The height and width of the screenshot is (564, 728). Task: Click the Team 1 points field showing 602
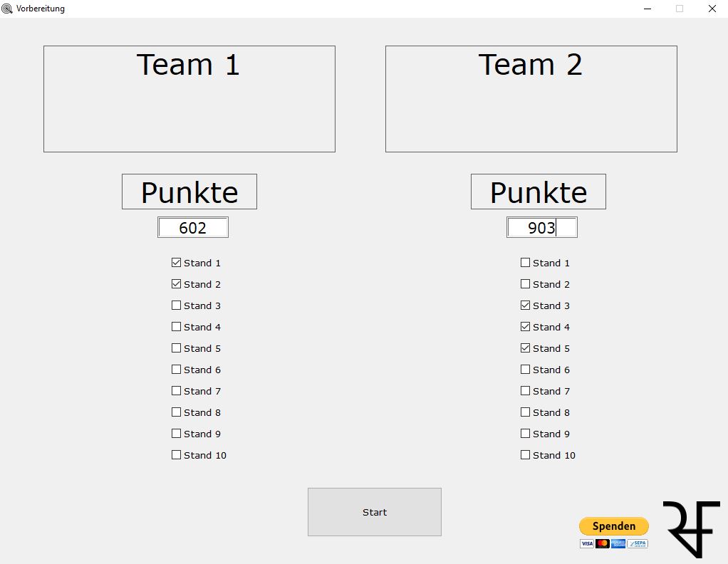pyautogui.click(x=192, y=228)
